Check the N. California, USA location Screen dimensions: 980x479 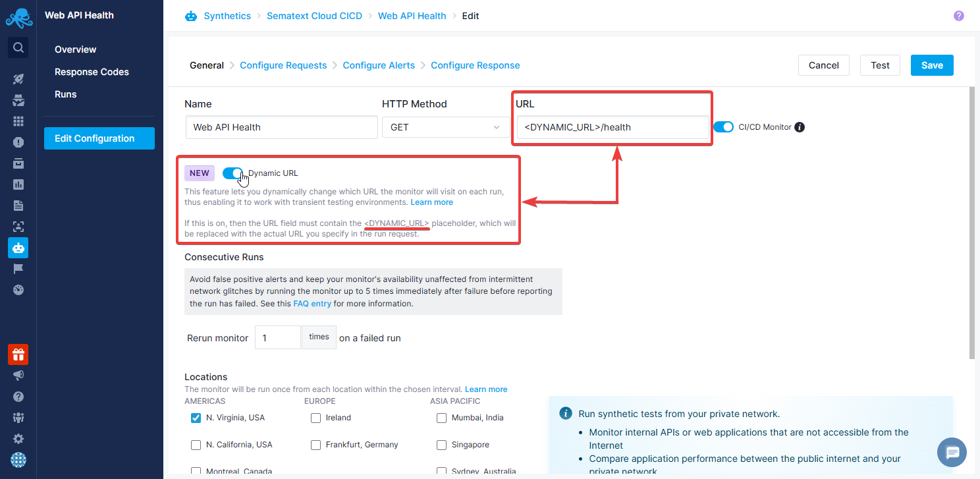coord(196,445)
